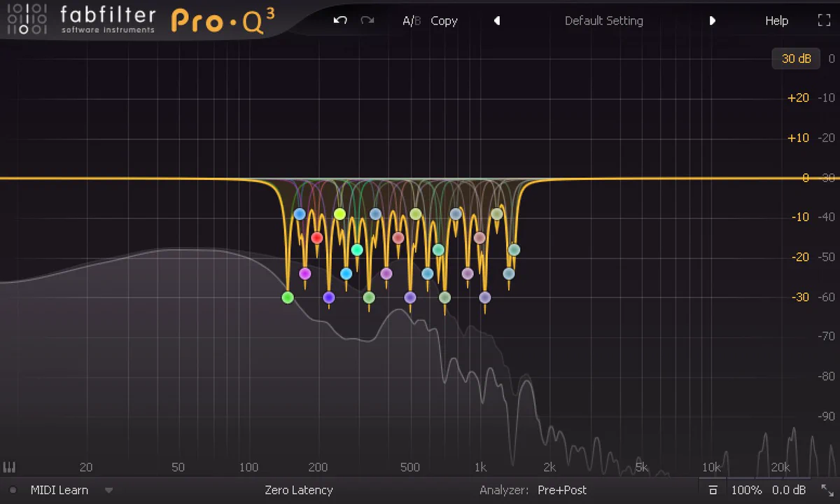Click the 500 frequency axis label
Viewport: 840px width, 504px height.
410,467
